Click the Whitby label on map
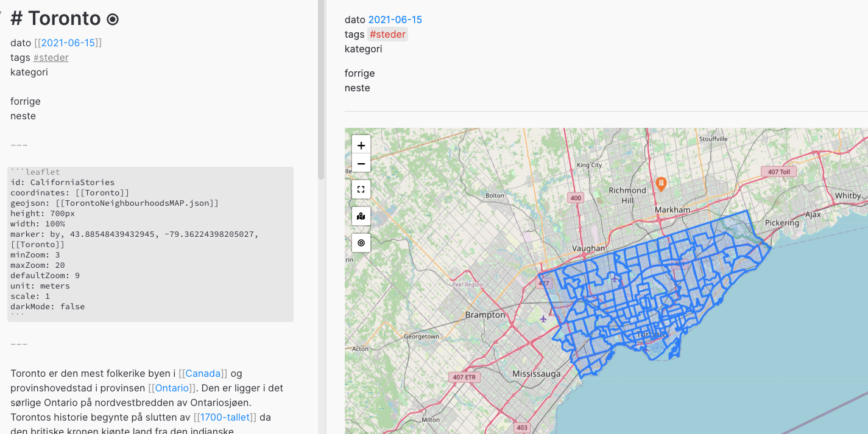Viewport: 868px width, 434px height. (x=847, y=195)
